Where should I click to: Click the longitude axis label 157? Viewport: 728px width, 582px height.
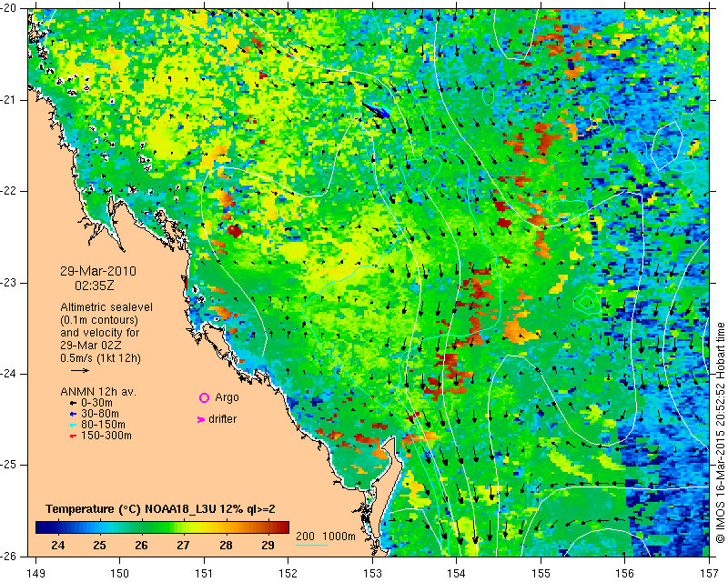(x=710, y=574)
